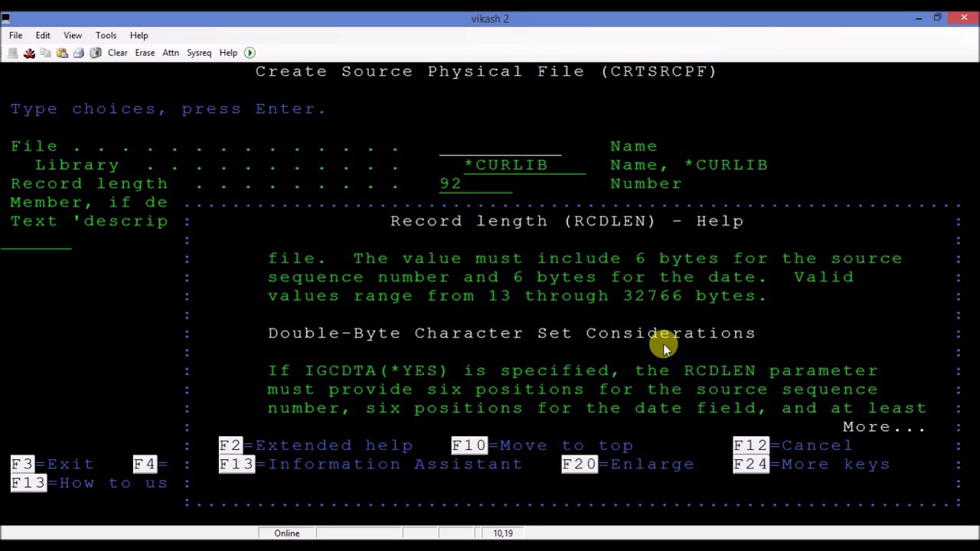Open the Help menu in the menu bar

(x=139, y=35)
